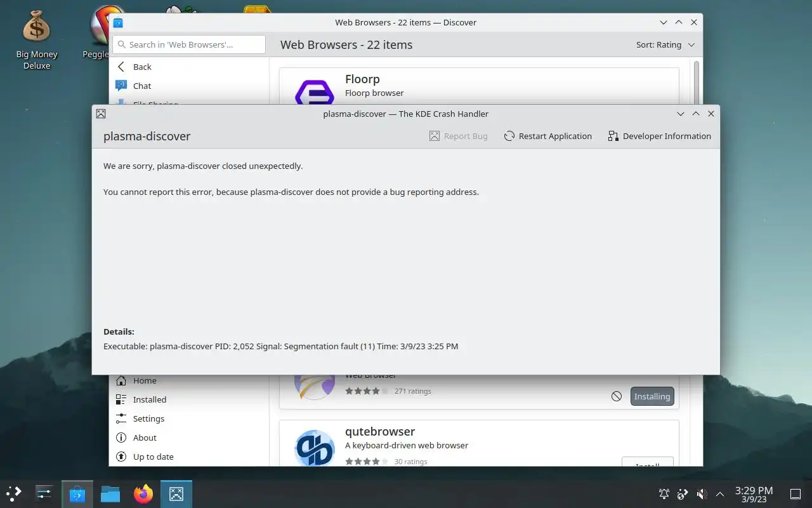The height and width of the screenshot is (508, 812).
Task: Open the Sort: Rating dropdown
Action: (665, 44)
